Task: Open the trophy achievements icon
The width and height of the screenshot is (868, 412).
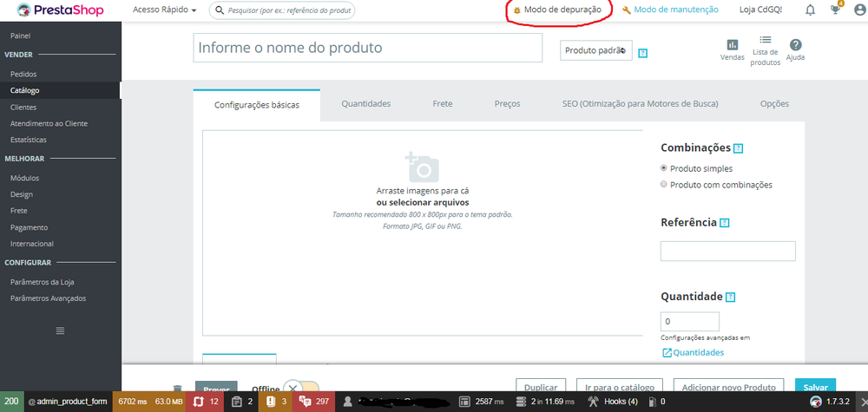Action: (x=835, y=10)
